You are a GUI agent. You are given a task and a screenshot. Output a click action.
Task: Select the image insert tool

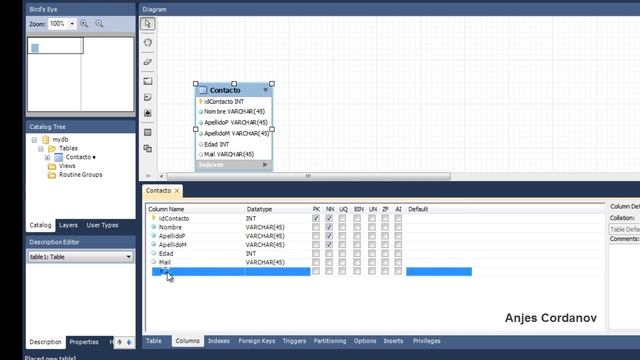(x=148, y=113)
